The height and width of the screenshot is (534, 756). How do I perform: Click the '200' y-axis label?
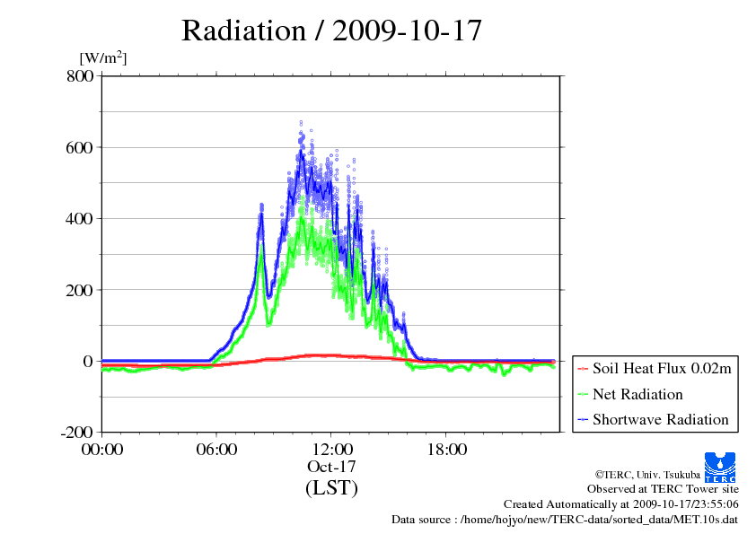coord(80,290)
